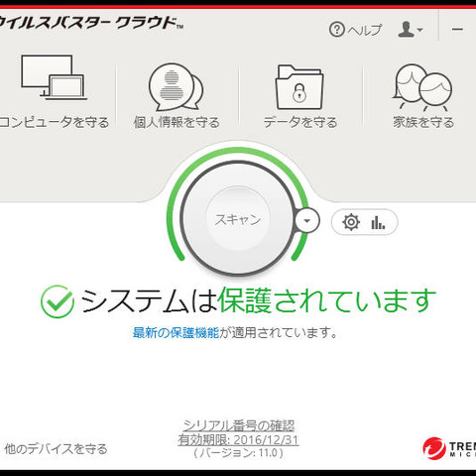
Task: Open the データを守る locked folder icon
Action: point(299,87)
